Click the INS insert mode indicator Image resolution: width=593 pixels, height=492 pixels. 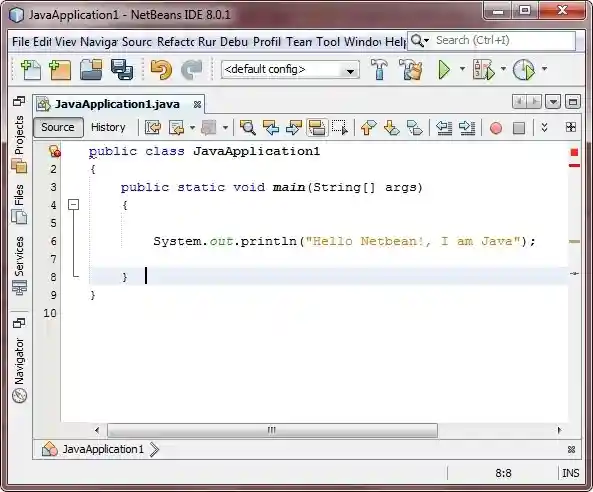pyautogui.click(x=571, y=473)
